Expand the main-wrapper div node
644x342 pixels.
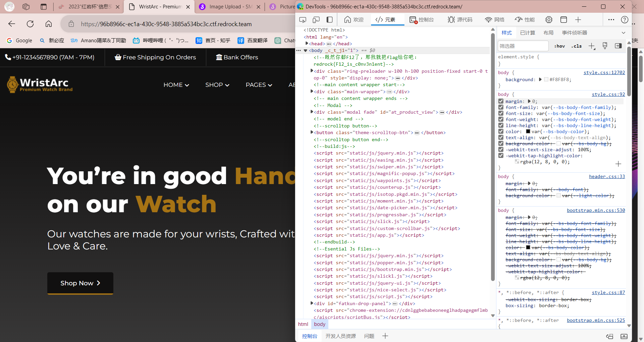[x=312, y=91]
